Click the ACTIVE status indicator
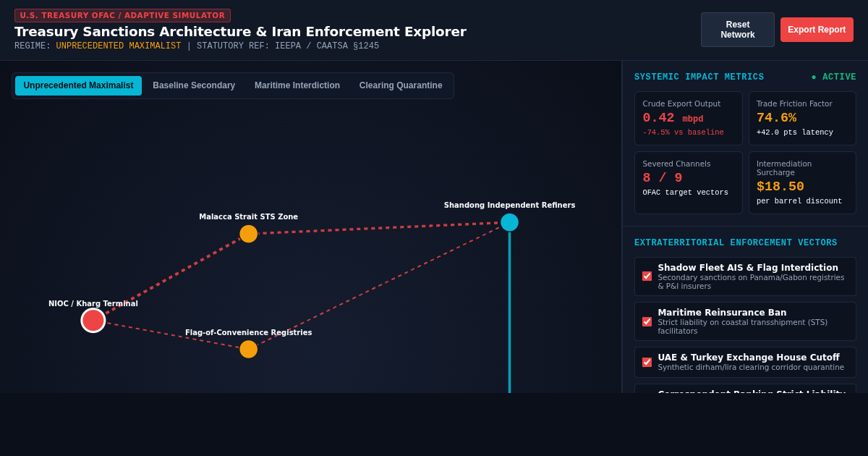868x456 pixels. tap(833, 77)
